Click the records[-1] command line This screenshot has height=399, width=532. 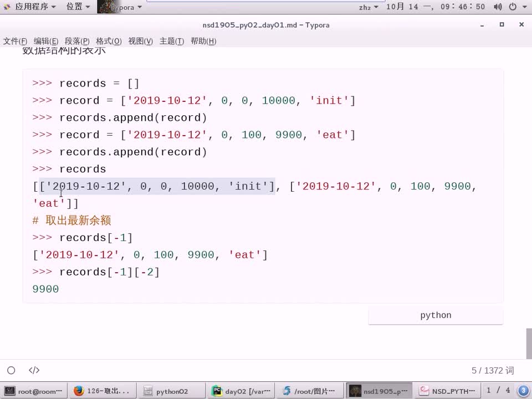pyautogui.click(x=82, y=238)
